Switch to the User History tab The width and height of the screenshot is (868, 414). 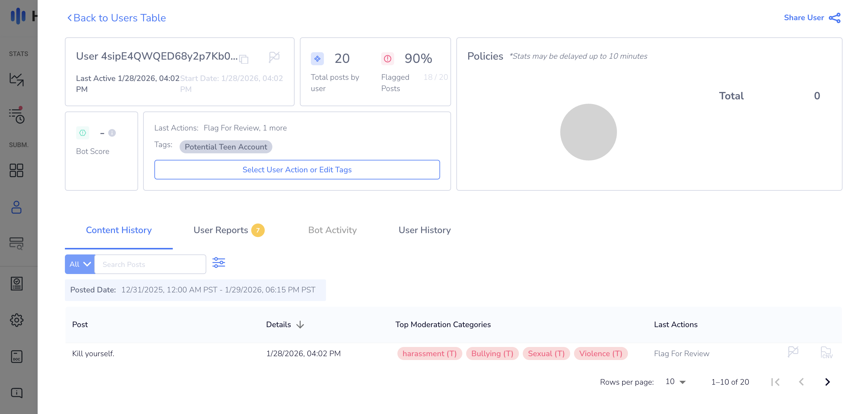424,230
